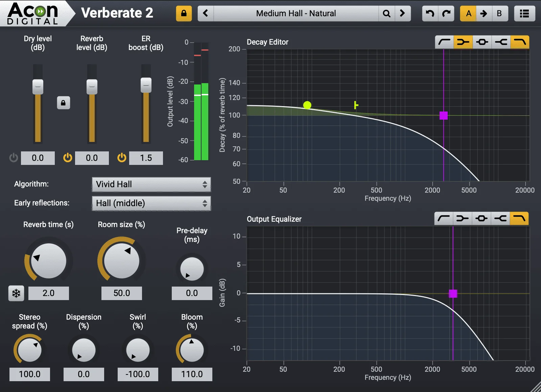Open the options list menu icon
Viewport: 541px width, 392px height.
coord(524,14)
